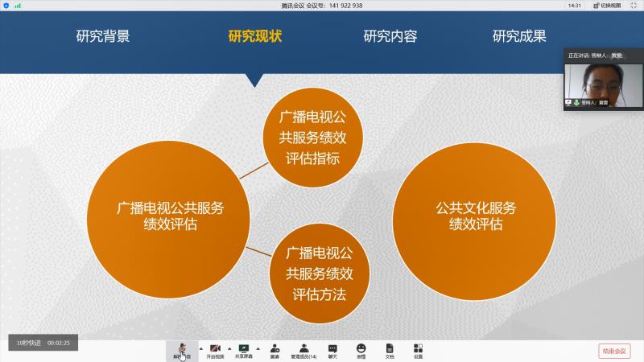Open the 聊天 chat icon

[332, 349]
